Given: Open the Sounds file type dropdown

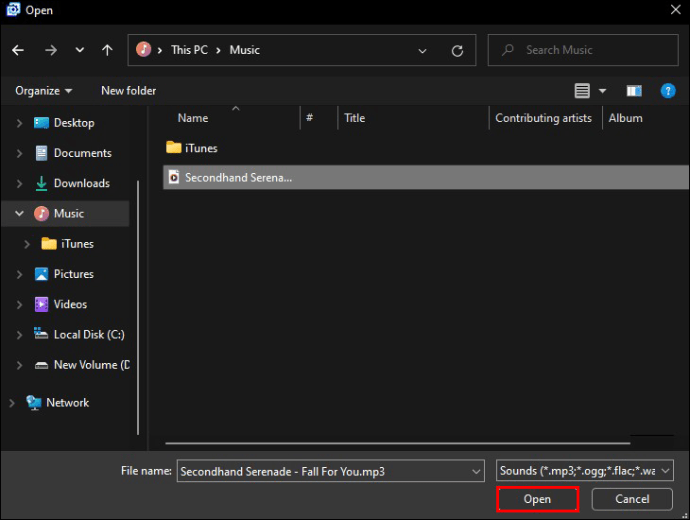Looking at the screenshot, I should pyautogui.click(x=584, y=471).
